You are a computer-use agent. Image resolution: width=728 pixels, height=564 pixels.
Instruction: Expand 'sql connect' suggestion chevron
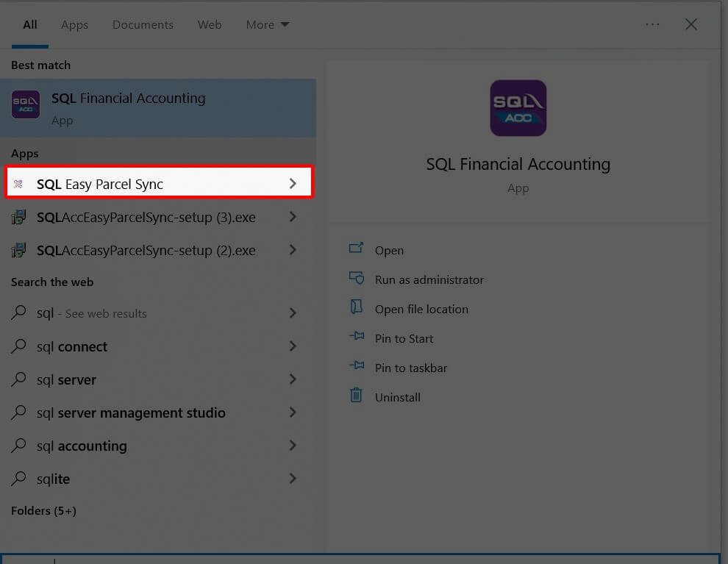(x=293, y=346)
